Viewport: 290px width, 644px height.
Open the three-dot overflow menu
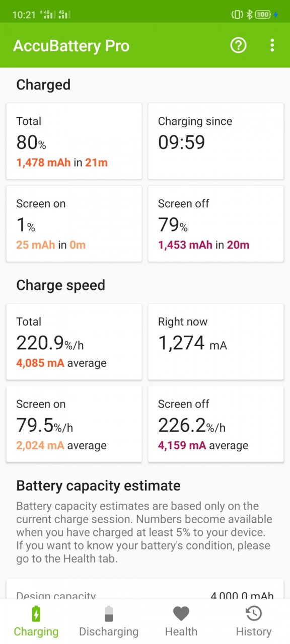pyautogui.click(x=272, y=45)
